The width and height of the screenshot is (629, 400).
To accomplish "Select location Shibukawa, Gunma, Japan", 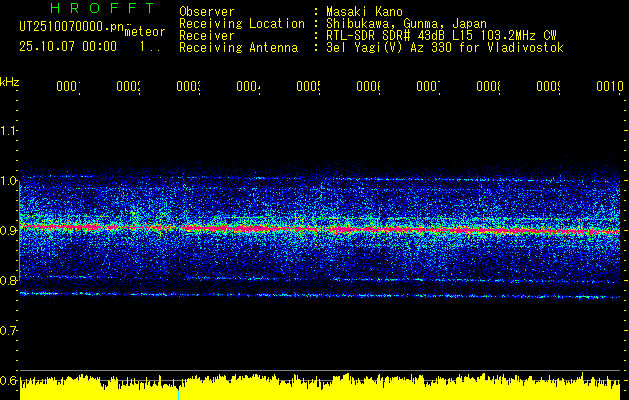I will click(406, 24).
